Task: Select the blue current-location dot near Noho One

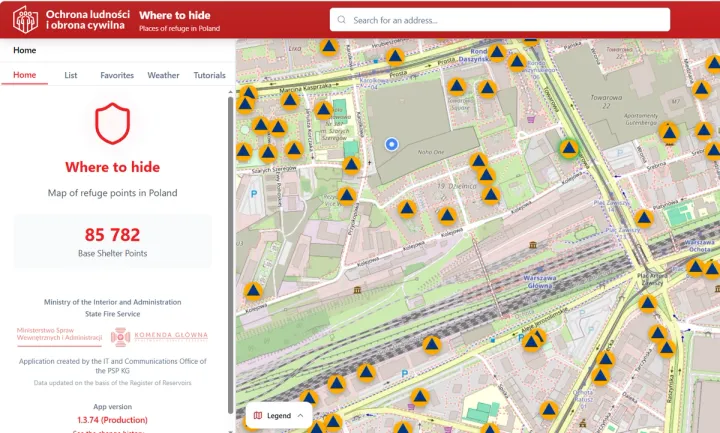Action: [x=392, y=144]
